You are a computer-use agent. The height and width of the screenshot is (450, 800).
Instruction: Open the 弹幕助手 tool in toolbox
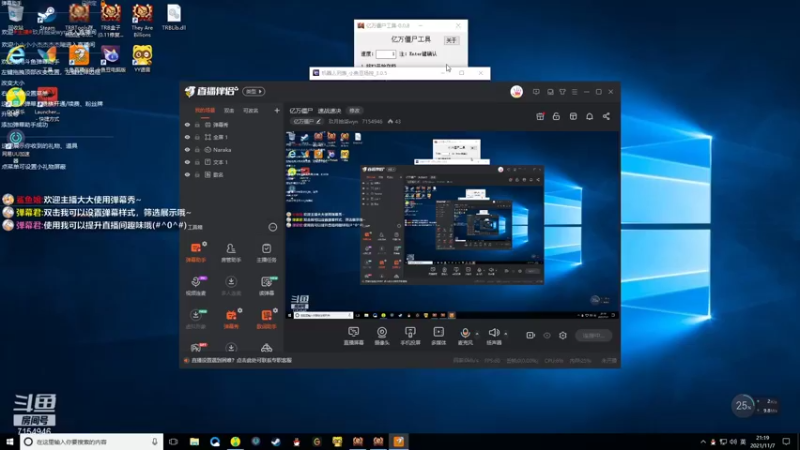coord(196,252)
